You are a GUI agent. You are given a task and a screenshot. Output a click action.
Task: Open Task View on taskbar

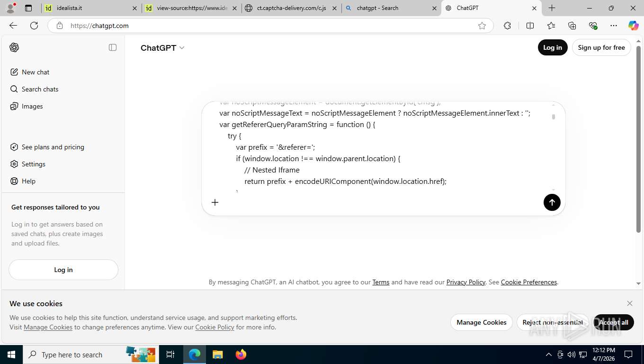point(170,355)
